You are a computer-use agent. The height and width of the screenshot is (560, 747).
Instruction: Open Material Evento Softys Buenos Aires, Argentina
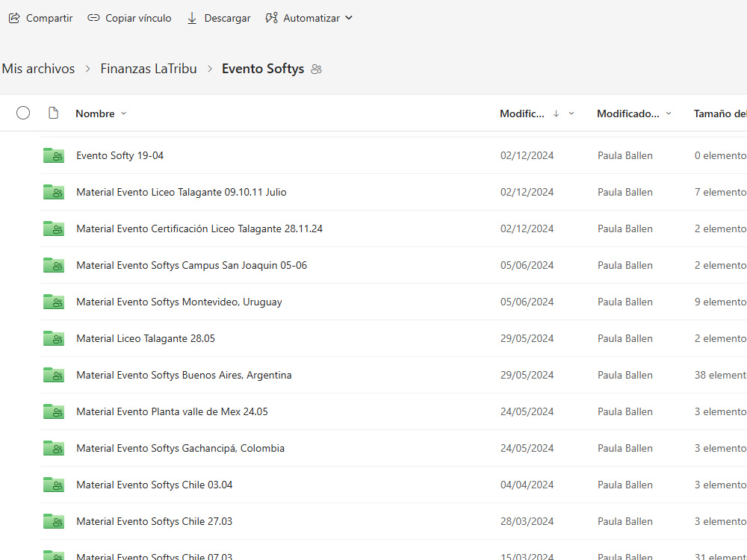click(x=184, y=376)
